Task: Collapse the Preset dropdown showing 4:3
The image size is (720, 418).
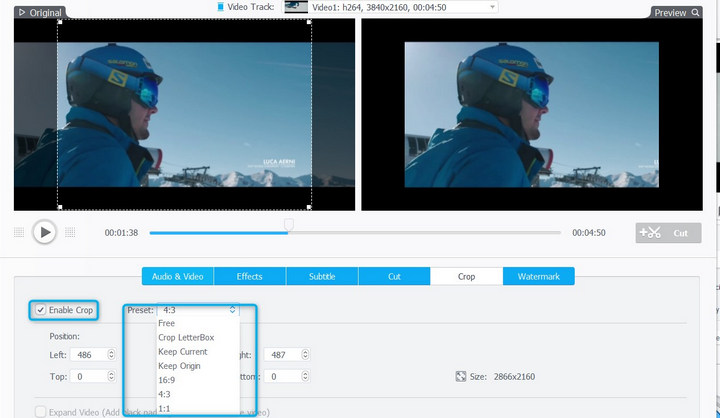Action: pos(232,310)
